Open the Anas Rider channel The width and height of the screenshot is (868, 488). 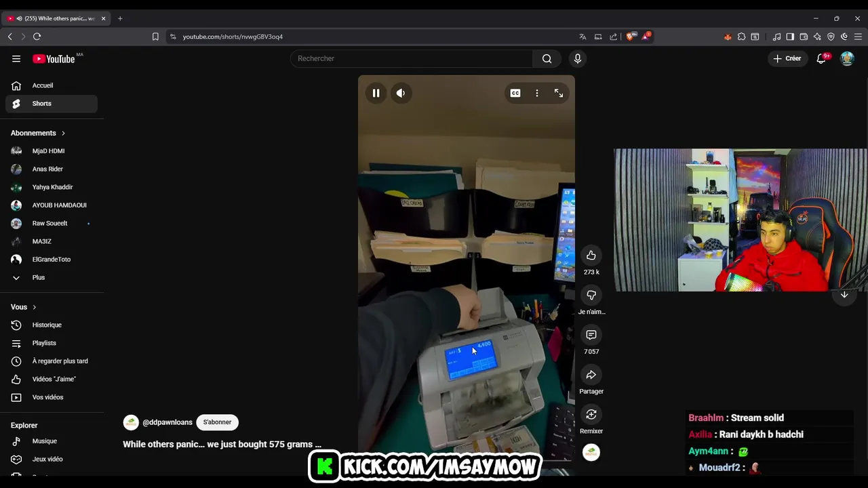tap(52, 169)
